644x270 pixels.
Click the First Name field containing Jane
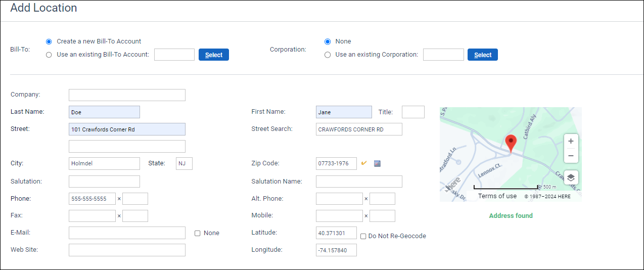(x=344, y=112)
